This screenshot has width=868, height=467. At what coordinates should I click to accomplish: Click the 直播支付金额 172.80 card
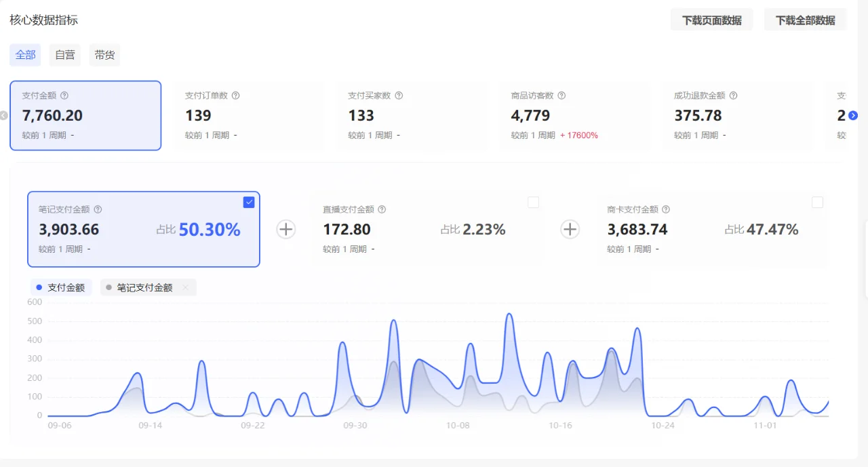pyautogui.click(x=428, y=229)
